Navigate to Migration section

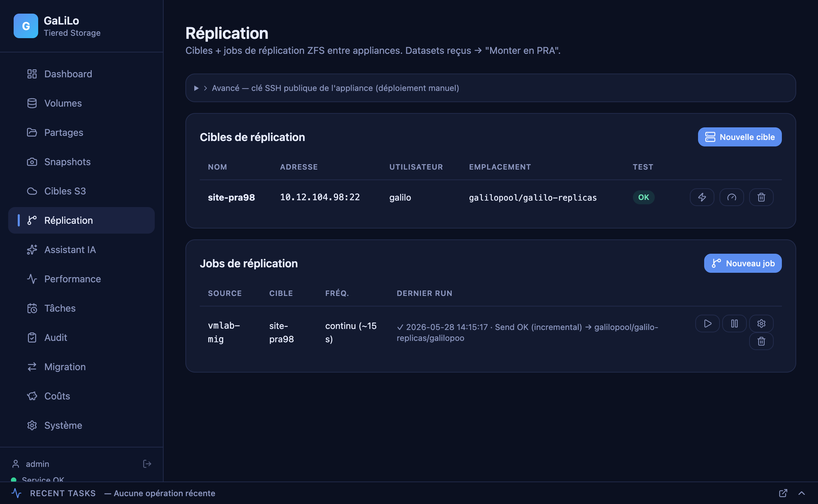(x=81, y=367)
